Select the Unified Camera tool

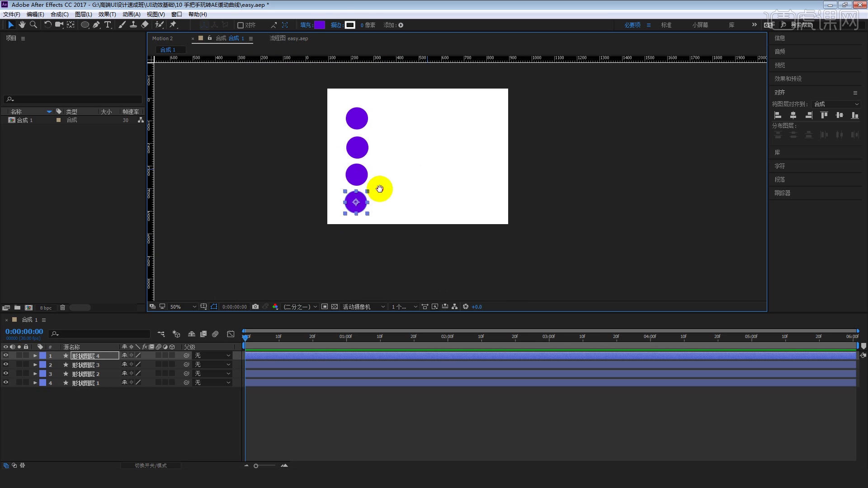tap(59, 25)
